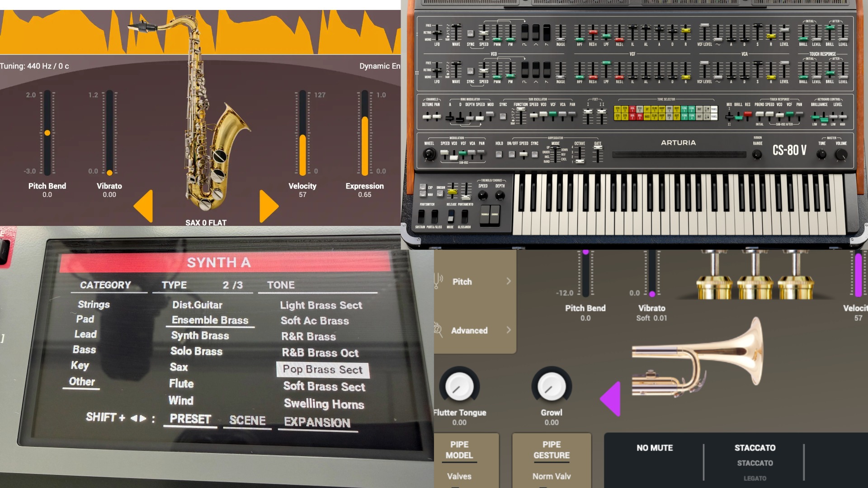The width and height of the screenshot is (868, 488).
Task: Click the CS-80 V master Tune knob
Action: tap(821, 155)
